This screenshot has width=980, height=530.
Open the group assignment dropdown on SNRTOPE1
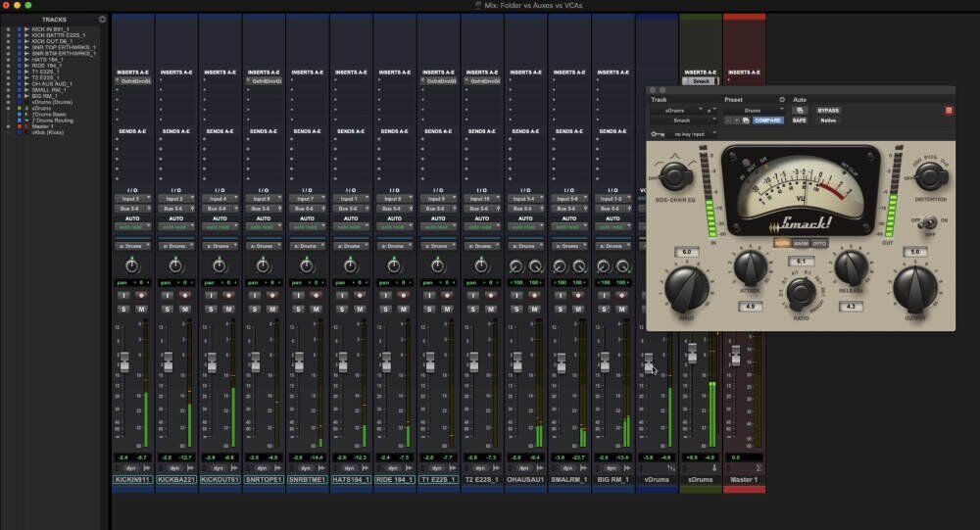coord(263,246)
